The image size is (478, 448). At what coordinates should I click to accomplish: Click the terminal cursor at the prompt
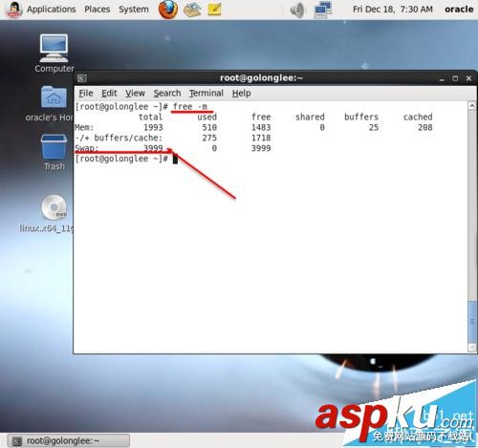(x=175, y=159)
